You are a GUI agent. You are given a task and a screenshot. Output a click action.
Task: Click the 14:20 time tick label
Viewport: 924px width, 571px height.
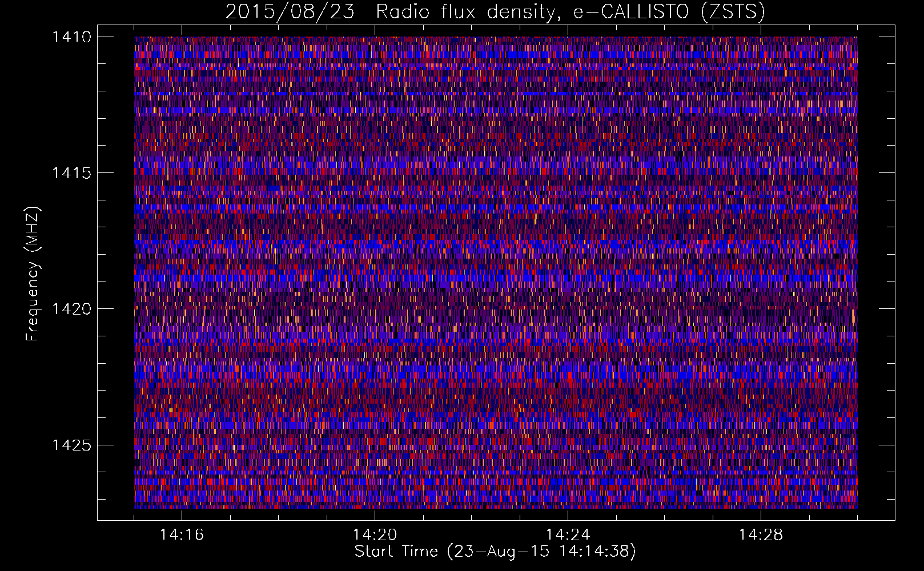[x=375, y=535]
